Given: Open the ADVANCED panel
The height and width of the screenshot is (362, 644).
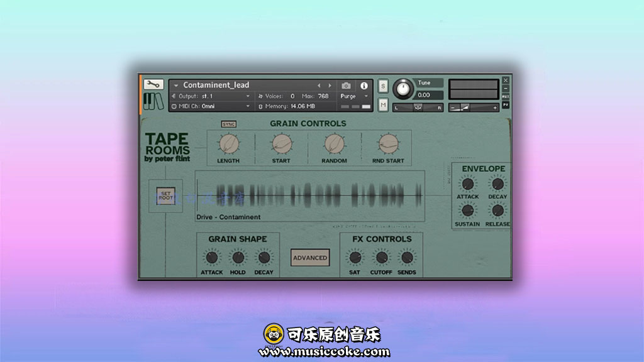Looking at the screenshot, I should (310, 258).
